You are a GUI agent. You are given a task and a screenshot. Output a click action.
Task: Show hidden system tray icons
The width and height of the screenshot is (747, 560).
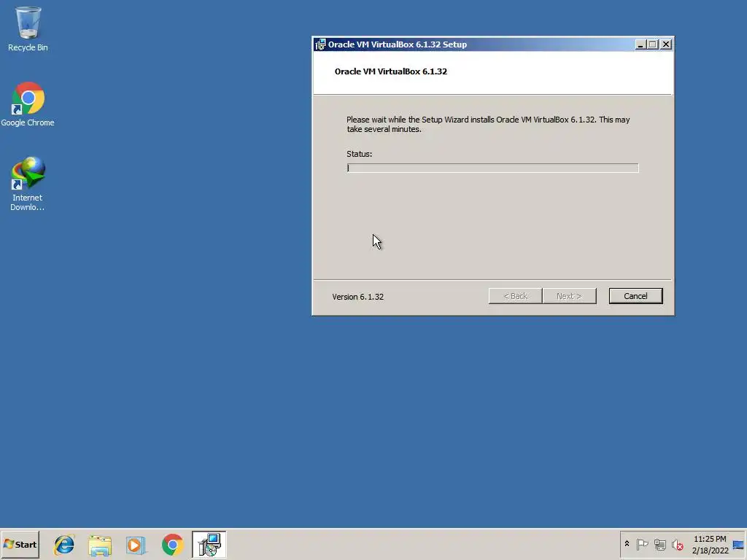[x=627, y=544]
